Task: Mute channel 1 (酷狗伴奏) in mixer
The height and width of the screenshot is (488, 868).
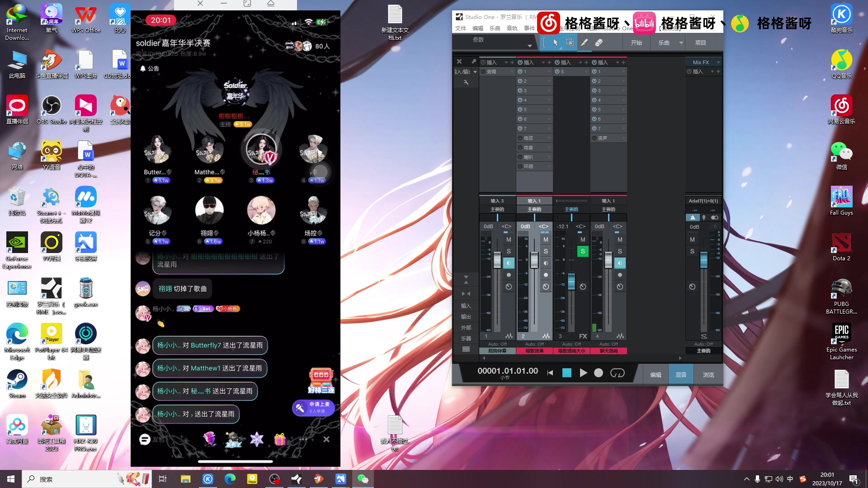Action: (509, 239)
